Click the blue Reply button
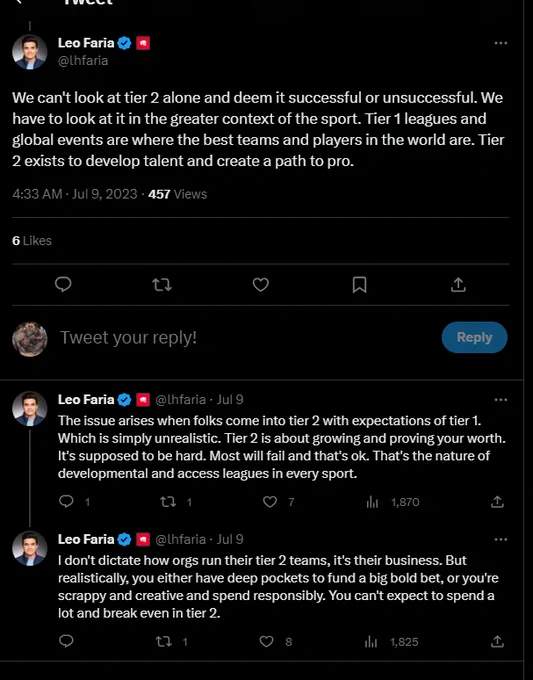 pos(474,337)
